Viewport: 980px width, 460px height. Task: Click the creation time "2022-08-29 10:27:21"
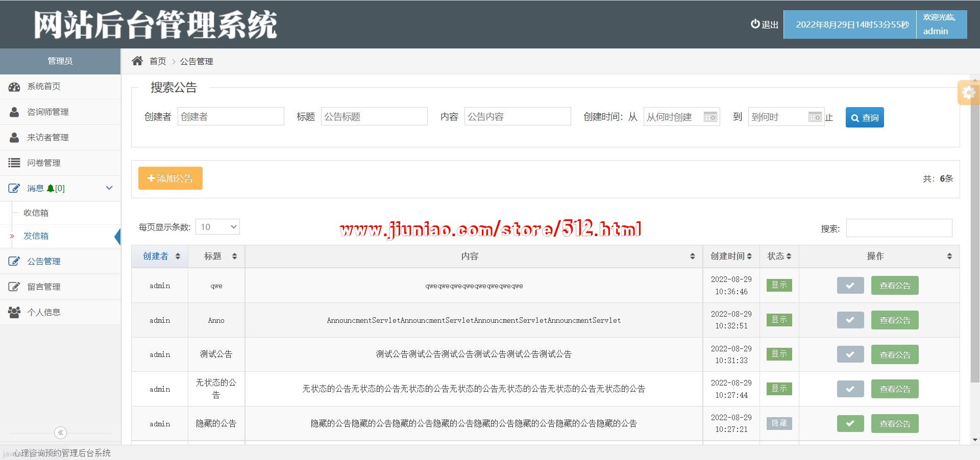point(731,423)
